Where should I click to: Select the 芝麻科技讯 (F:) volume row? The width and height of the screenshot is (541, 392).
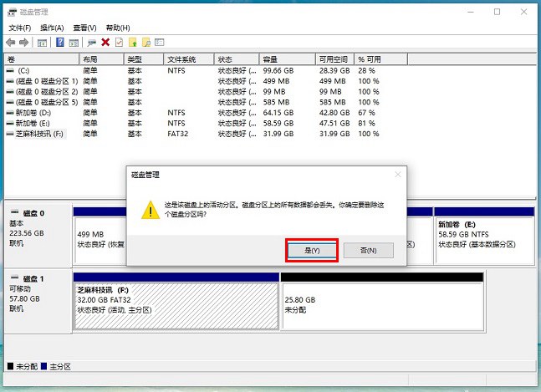(x=42, y=134)
